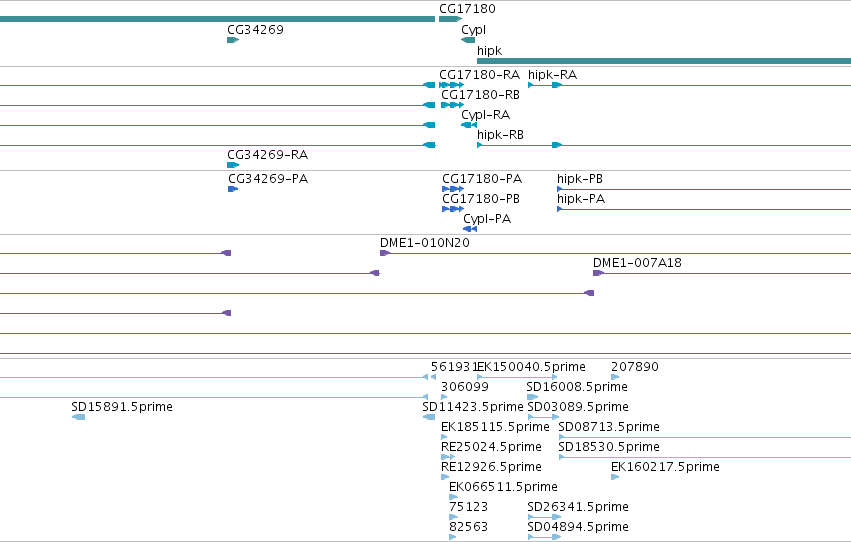The image size is (851, 542).
Task: Click the 82563 arrow glyph
Action: [x=453, y=538]
